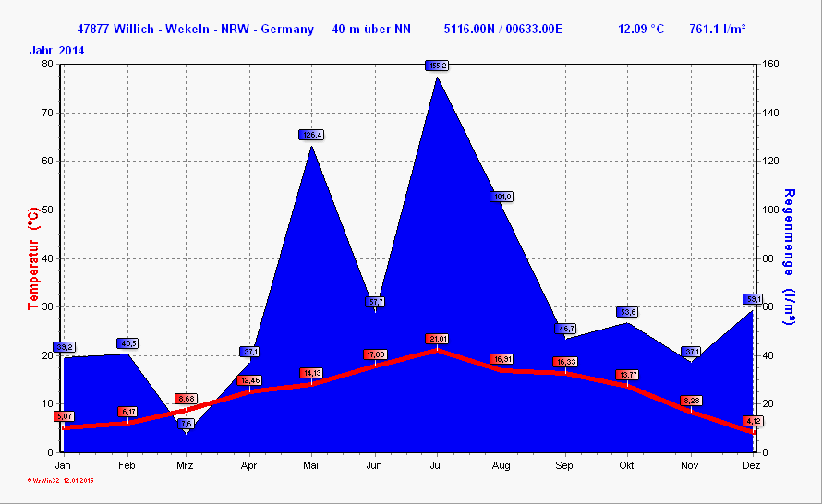Click the 'Temperatur (°C)' axis title
Image resolution: width=822 pixels, height=504 pixels.
[x=33, y=258]
